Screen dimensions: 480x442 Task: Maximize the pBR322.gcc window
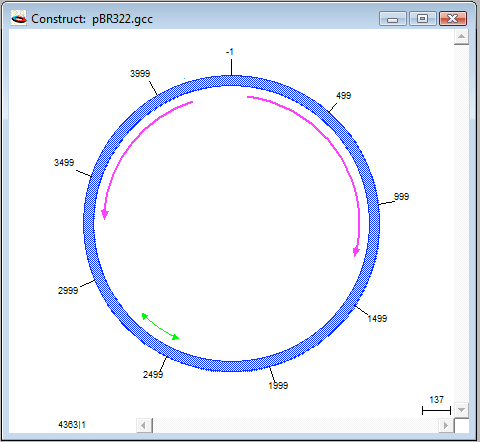(422, 19)
